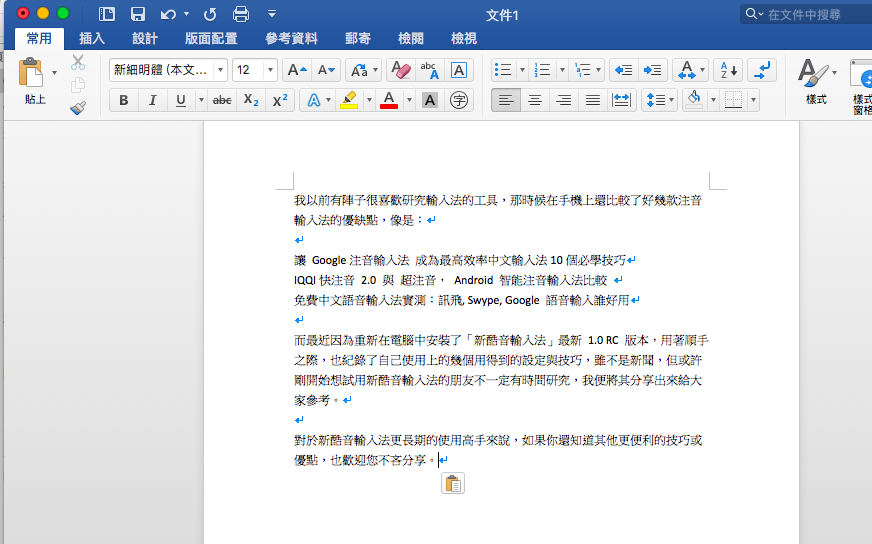Viewport: 872px width, 544px height.
Task: Click the sidebar layout icon in title bar
Action: click(x=106, y=14)
